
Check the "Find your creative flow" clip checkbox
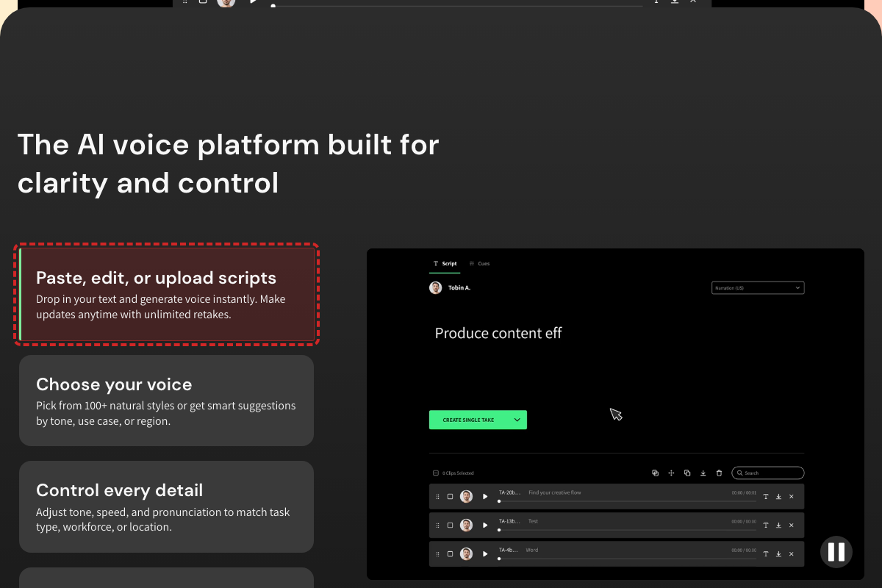[x=451, y=497]
